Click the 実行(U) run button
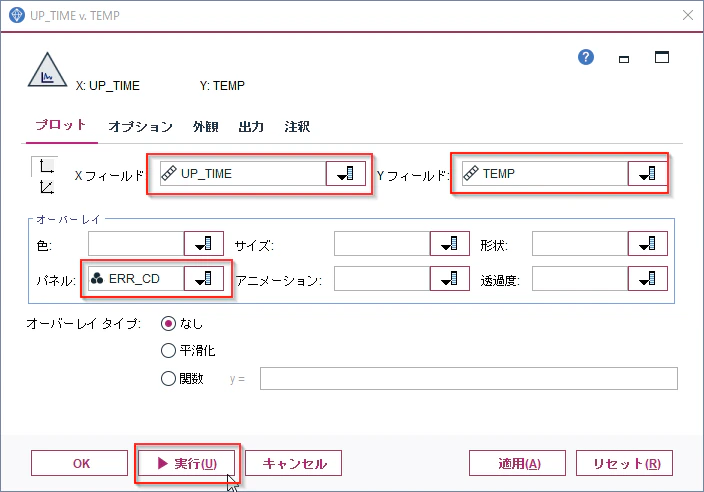The height and width of the screenshot is (492, 704). [186, 463]
